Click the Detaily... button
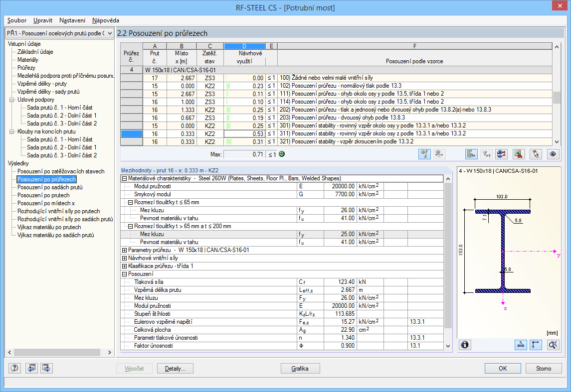 [175, 369]
